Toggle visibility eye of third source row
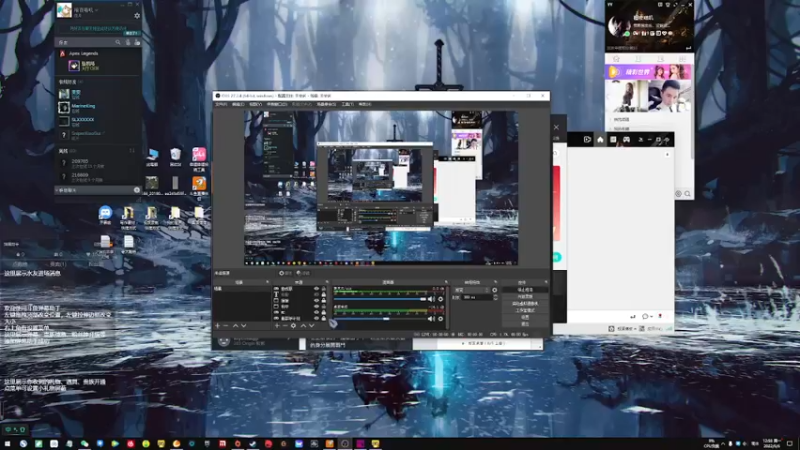This screenshot has height=450, width=800. 316,301
